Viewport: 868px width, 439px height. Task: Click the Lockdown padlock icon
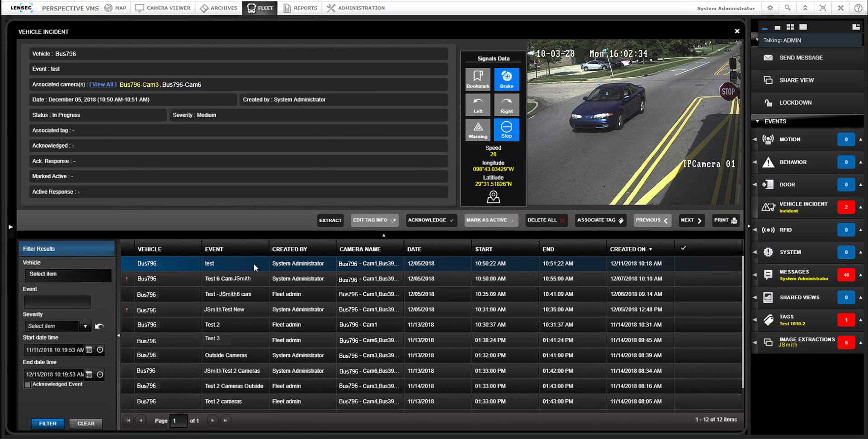(x=769, y=103)
